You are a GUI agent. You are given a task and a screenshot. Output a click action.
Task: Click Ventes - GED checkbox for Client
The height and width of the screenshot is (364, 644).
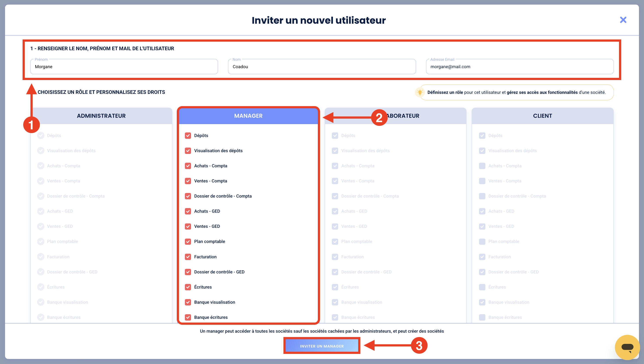(x=482, y=226)
